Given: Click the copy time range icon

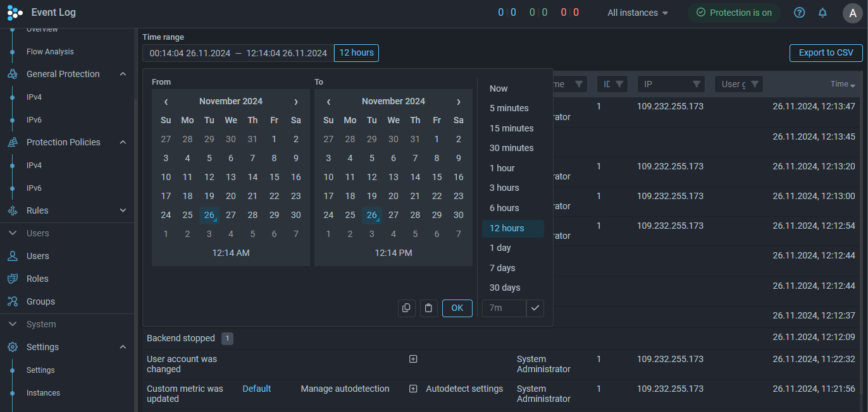Looking at the screenshot, I should click(406, 308).
